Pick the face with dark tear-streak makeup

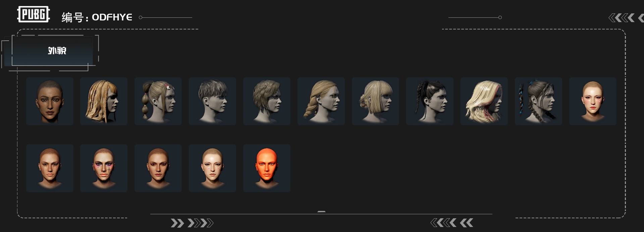[x=50, y=168]
